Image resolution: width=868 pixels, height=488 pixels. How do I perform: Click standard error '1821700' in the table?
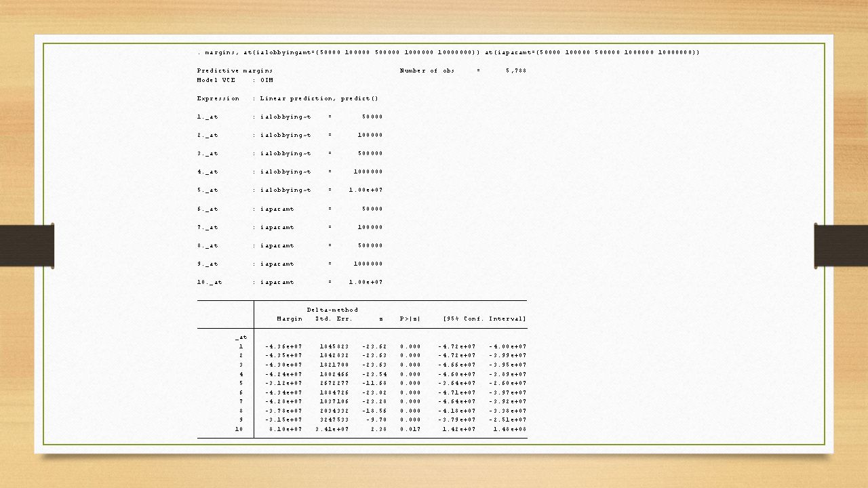coord(334,365)
